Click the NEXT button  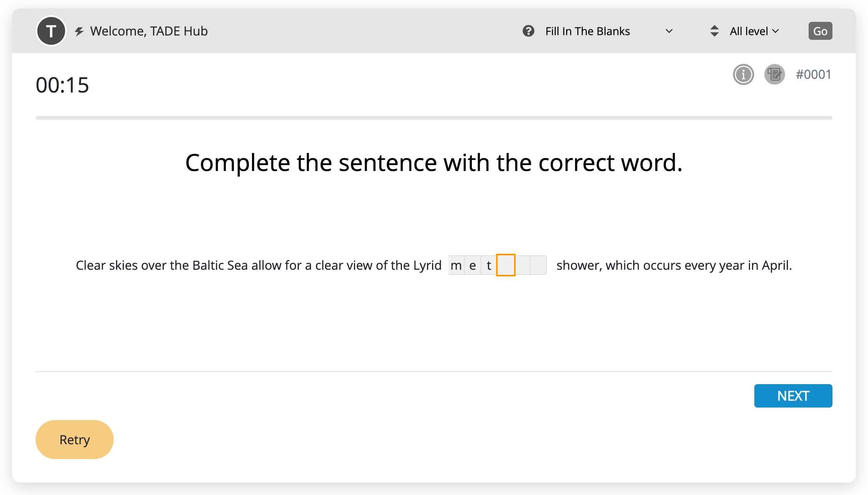(793, 395)
